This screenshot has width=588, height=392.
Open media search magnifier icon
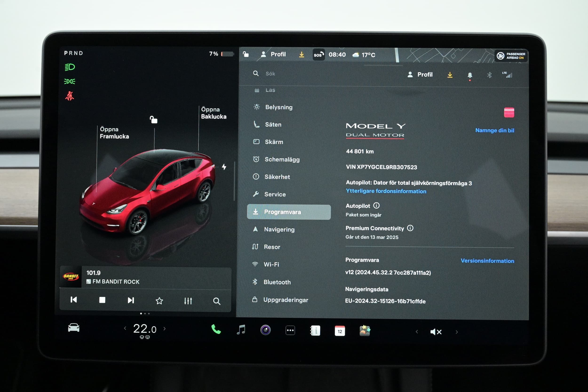pyautogui.click(x=216, y=301)
